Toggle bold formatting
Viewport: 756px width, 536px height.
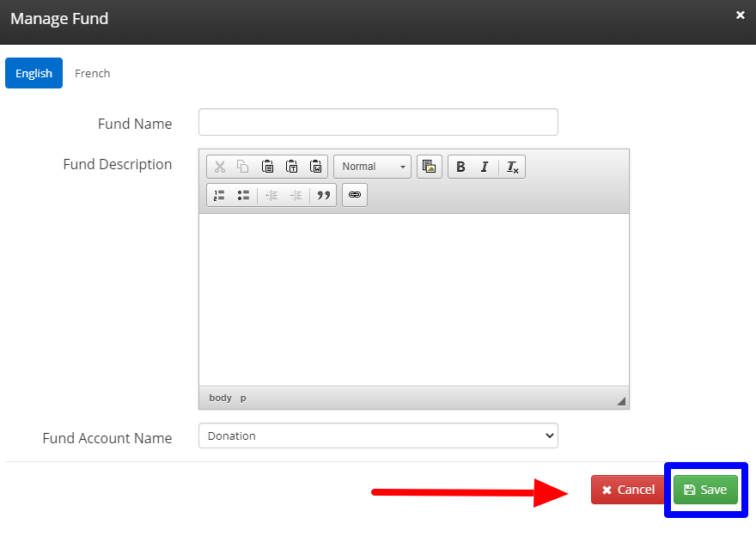pyautogui.click(x=460, y=167)
